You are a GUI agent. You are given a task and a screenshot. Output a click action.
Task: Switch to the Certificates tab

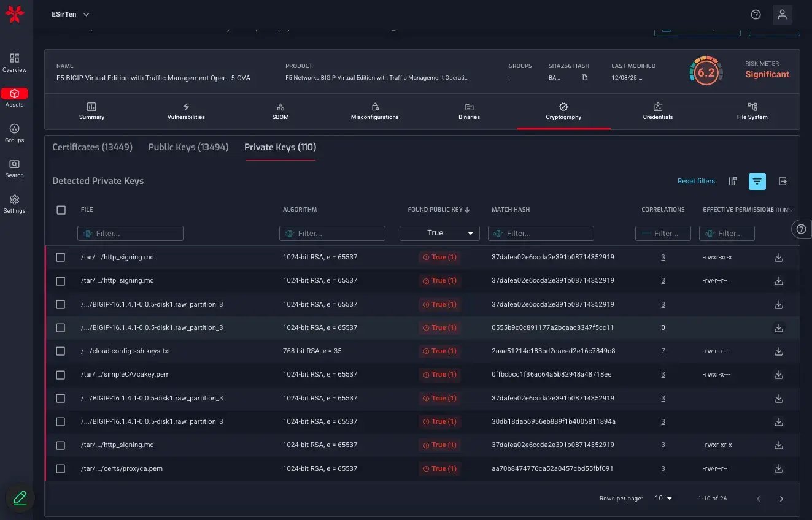point(92,147)
